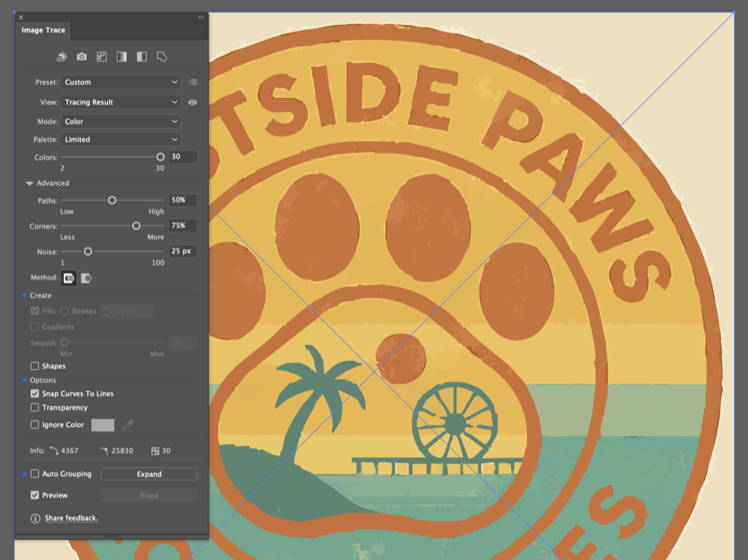Uncheck the Preview checkbox
Screen dimensions: 748x560
pos(35,495)
